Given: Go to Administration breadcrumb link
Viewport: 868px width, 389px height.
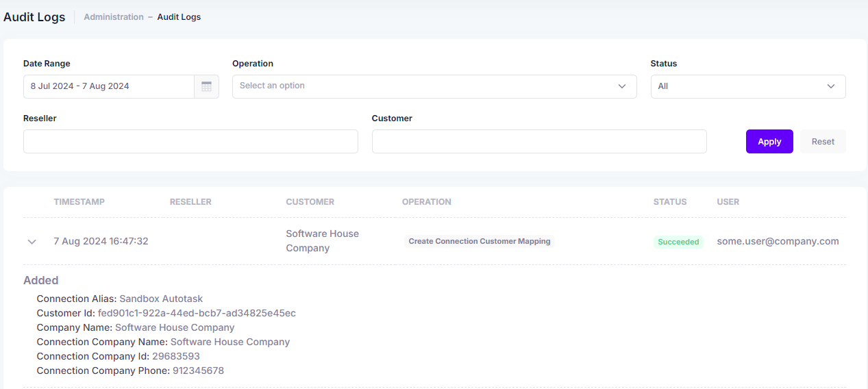Looking at the screenshot, I should point(114,16).
